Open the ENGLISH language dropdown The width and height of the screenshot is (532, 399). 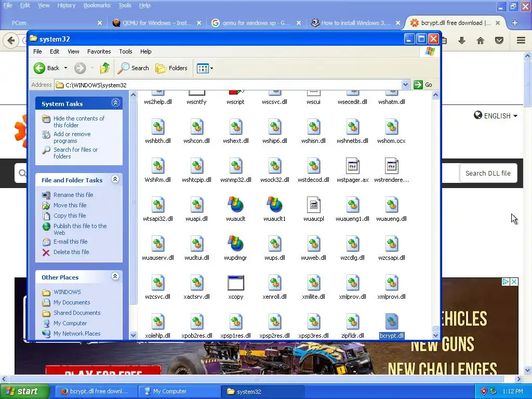pos(496,116)
